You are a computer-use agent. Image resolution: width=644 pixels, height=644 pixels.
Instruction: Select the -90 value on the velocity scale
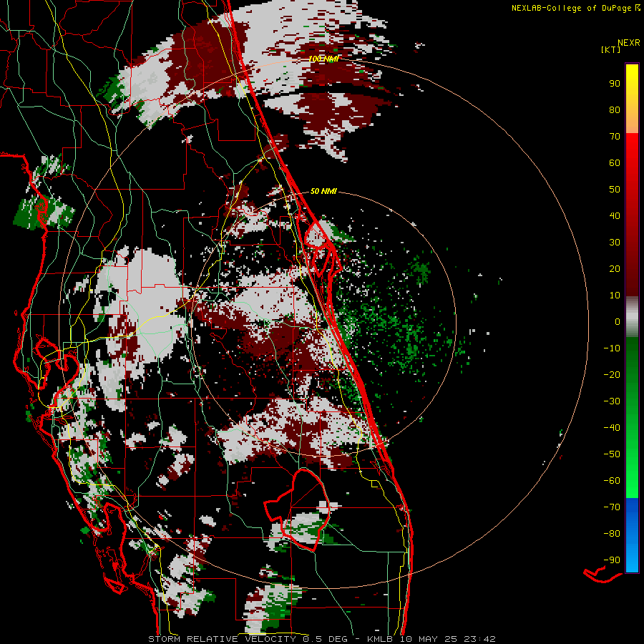coord(612,560)
